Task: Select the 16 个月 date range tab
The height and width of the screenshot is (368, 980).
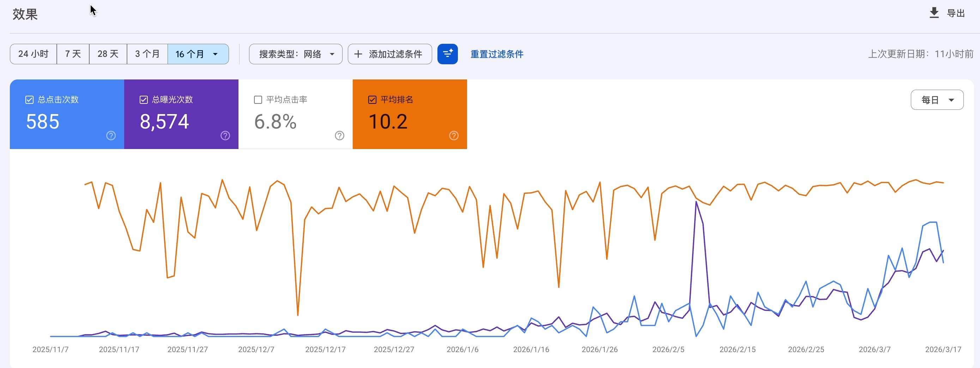Action: click(x=198, y=54)
